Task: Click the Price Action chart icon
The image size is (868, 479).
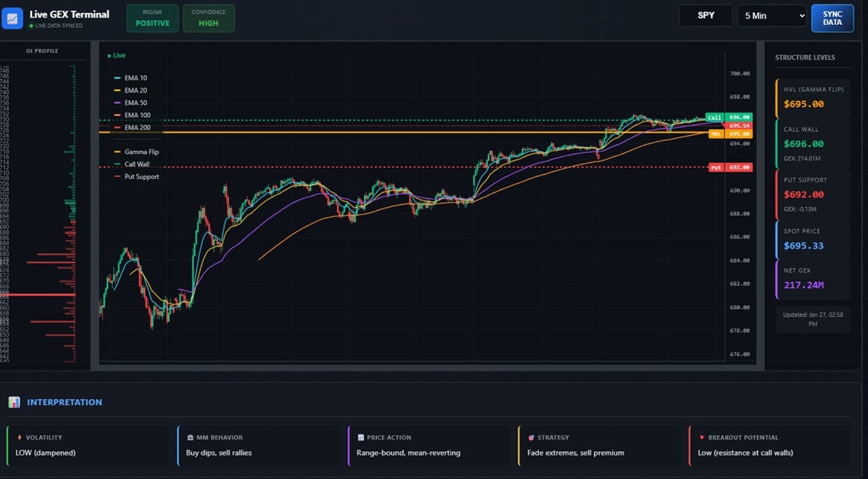Action: click(361, 438)
